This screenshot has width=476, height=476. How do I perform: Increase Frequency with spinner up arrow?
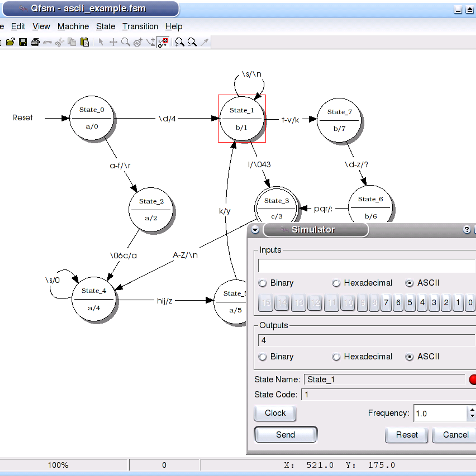[472, 410]
